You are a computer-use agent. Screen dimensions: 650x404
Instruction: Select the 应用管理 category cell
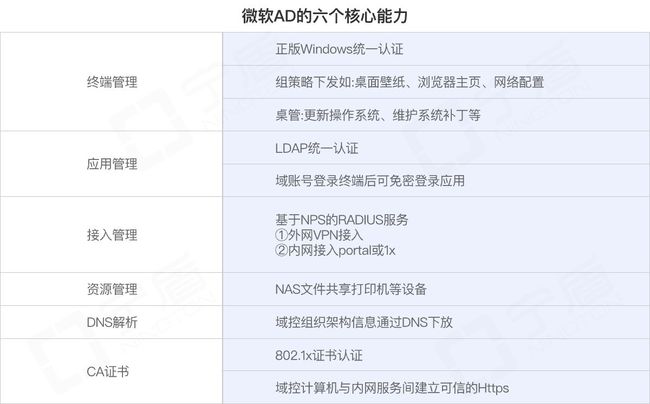[x=112, y=164]
